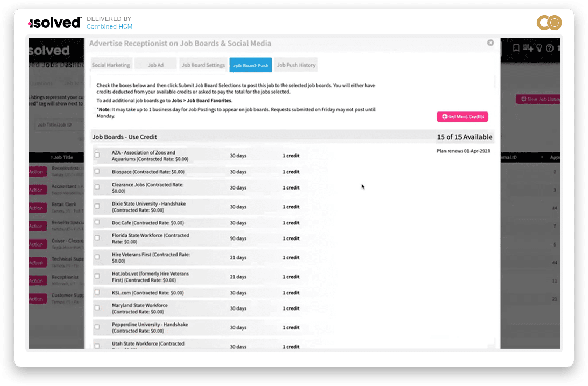Check the Biospace job board checkbox
The width and height of the screenshot is (588, 386).
pos(97,171)
